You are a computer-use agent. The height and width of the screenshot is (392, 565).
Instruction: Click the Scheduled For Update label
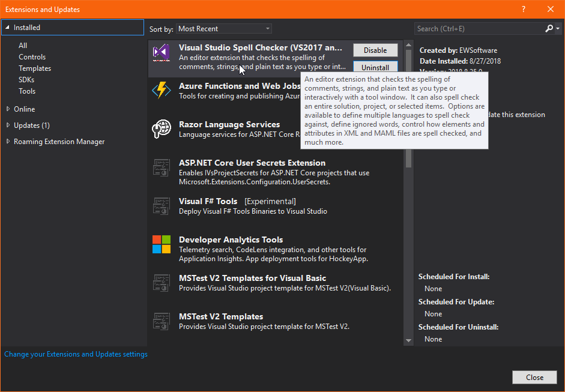click(x=456, y=302)
